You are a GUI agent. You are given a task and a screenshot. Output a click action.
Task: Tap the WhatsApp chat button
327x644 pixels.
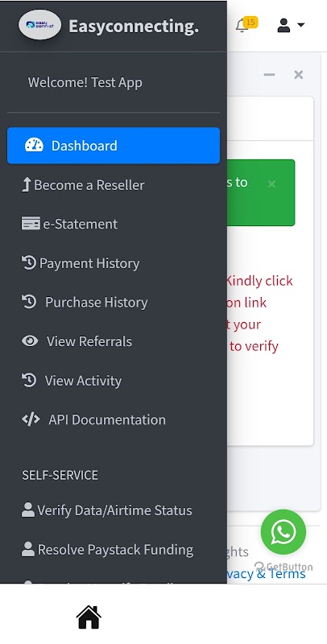tap(283, 532)
